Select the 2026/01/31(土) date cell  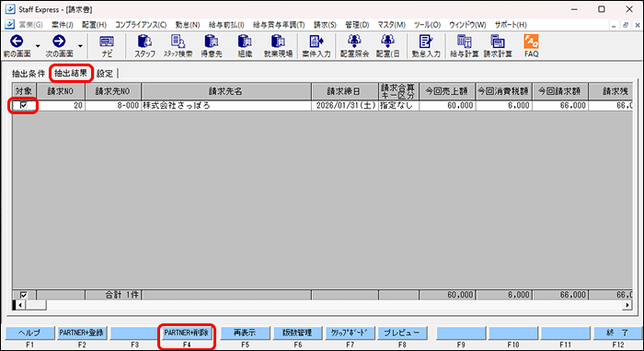tap(345, 105)
